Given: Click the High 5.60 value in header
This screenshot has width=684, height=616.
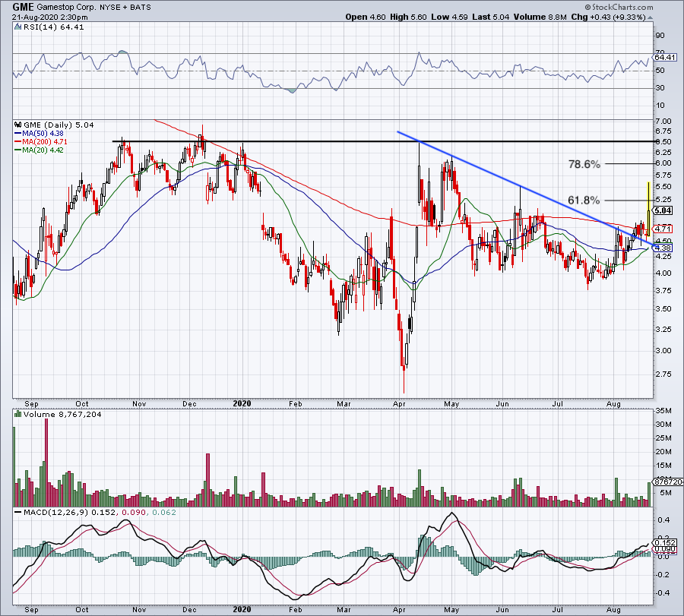Looking at the screenshot, I should click(408, 17).
